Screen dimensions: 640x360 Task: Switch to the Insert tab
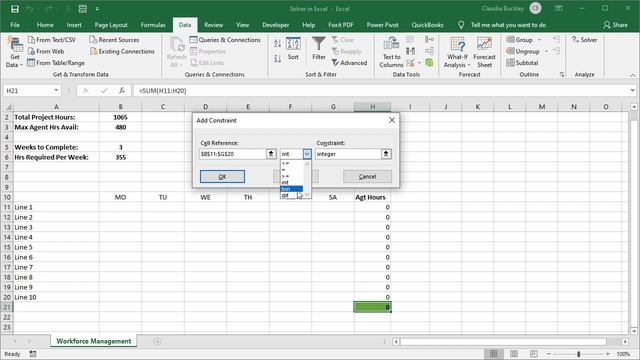click(74, 25)
